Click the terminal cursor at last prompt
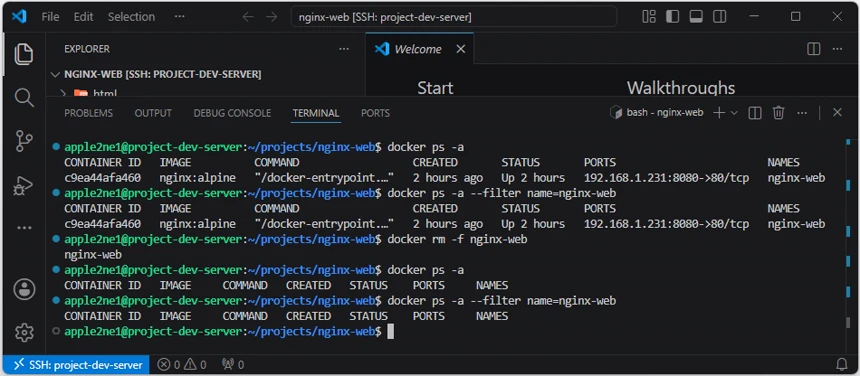 [x=391, y=331]
